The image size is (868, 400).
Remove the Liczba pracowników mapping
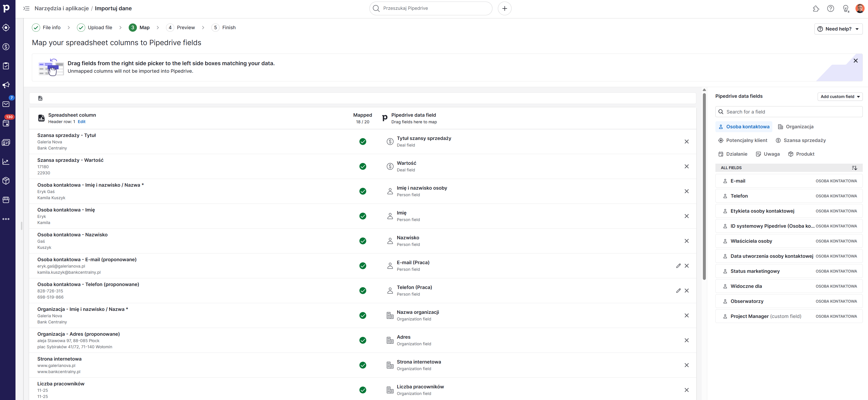(x=687, y=390)
